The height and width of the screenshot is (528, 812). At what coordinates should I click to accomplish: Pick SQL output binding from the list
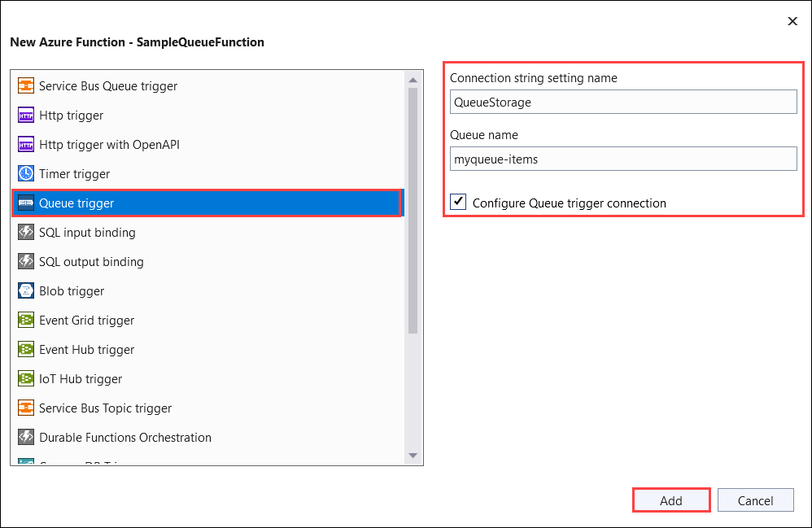[207, 261]
